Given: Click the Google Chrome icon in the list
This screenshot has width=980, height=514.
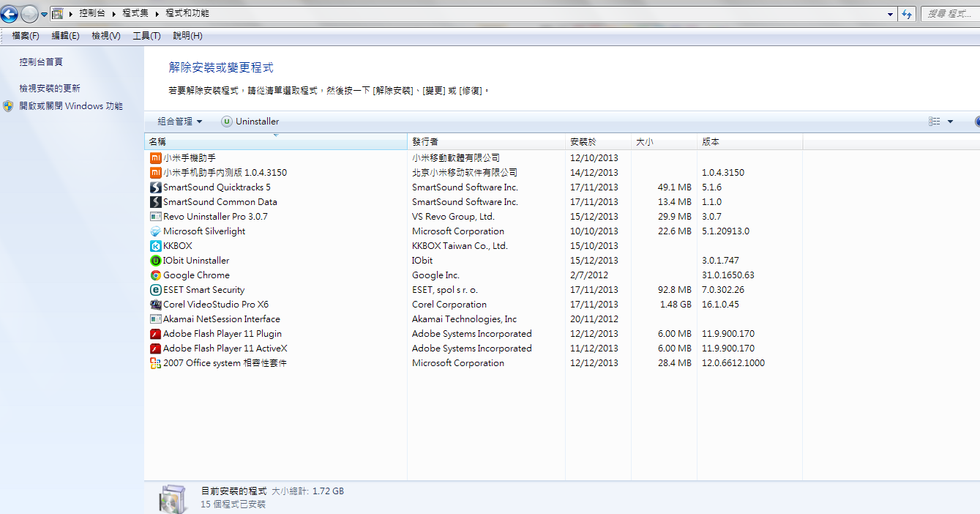Looking at the screenshot, I should (155, 275).
